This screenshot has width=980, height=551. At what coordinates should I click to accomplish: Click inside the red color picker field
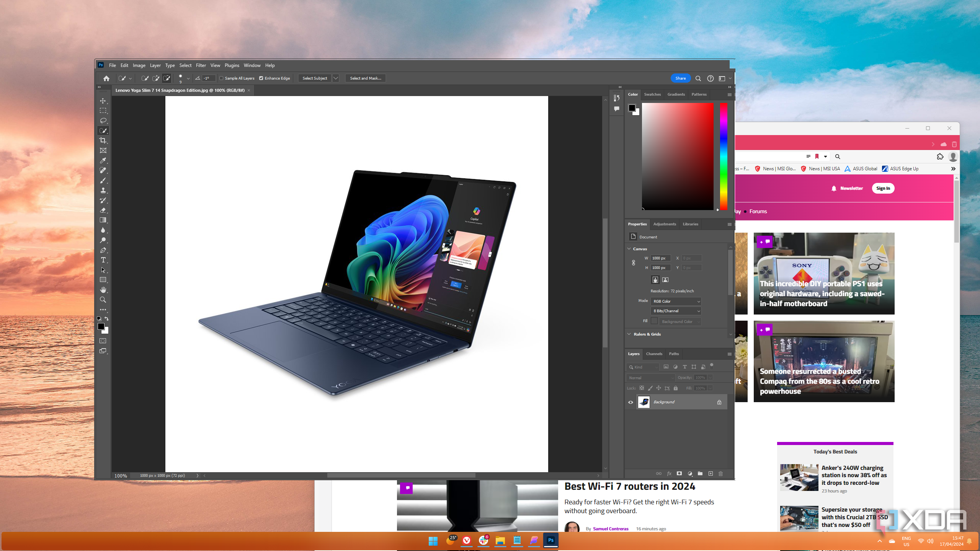678,156
